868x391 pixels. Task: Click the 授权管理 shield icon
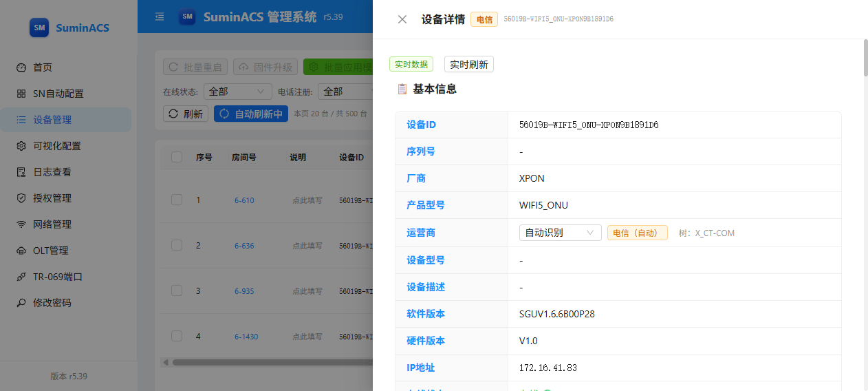(21, 198)
